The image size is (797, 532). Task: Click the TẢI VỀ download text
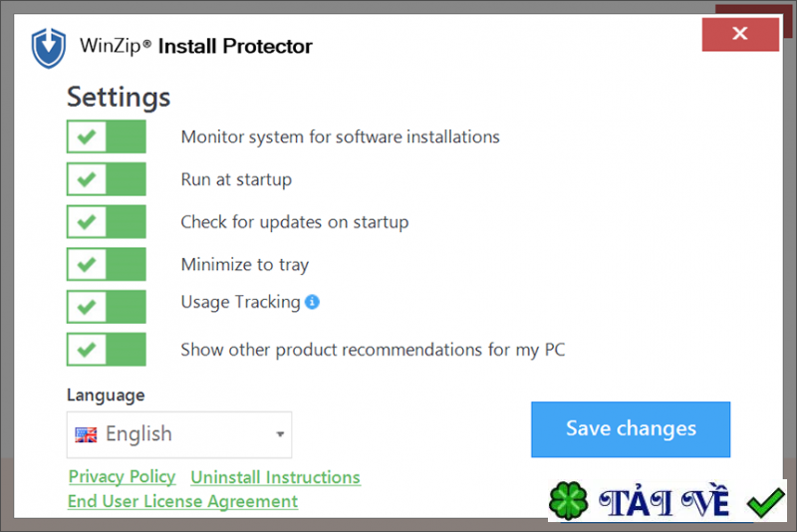click(665, 503)
